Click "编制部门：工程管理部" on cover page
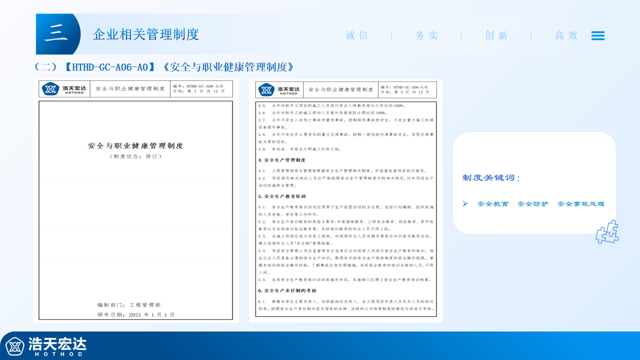The image size is (640, 360). pos(129,305)
